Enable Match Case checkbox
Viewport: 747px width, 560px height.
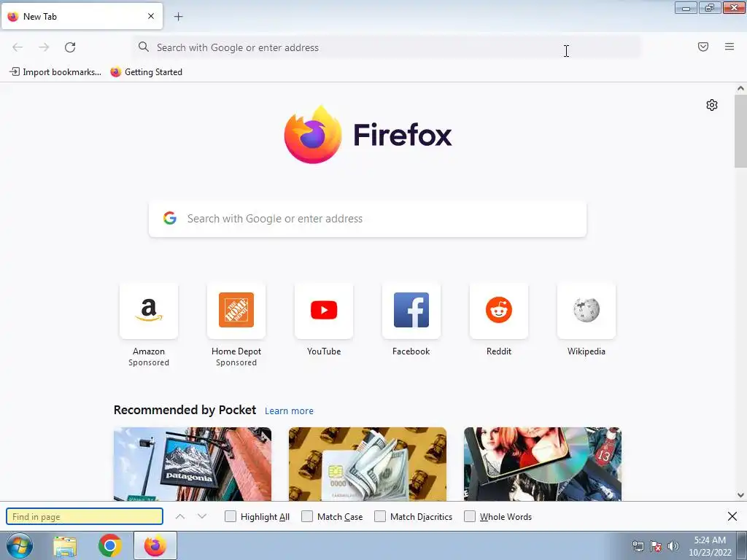(307, 517)
